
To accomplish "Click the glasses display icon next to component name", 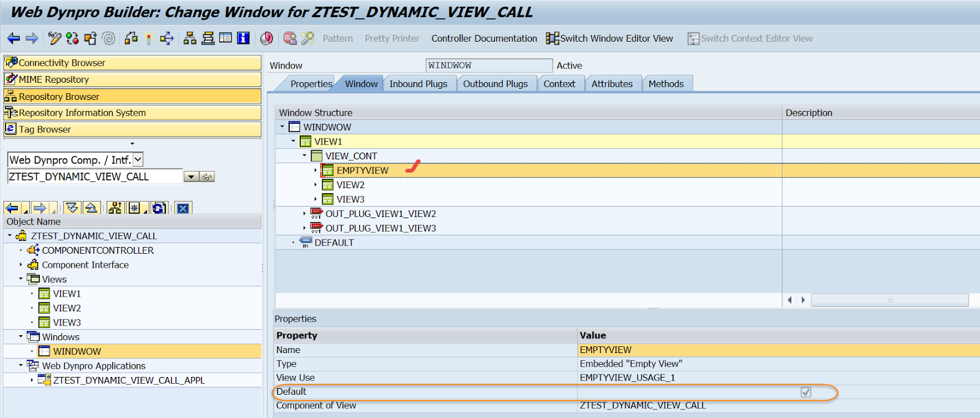I will tap(208, 177).
